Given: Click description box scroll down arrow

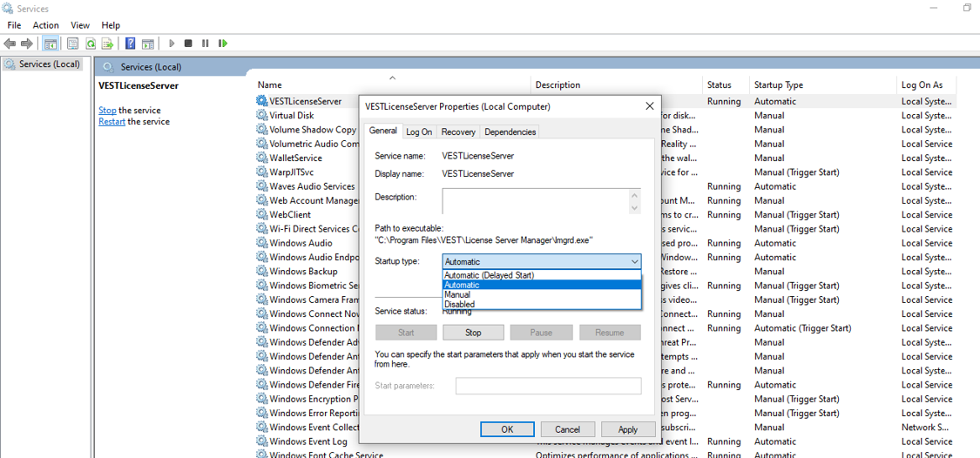Looking at the screenshot, I should [x=635, y=208].
